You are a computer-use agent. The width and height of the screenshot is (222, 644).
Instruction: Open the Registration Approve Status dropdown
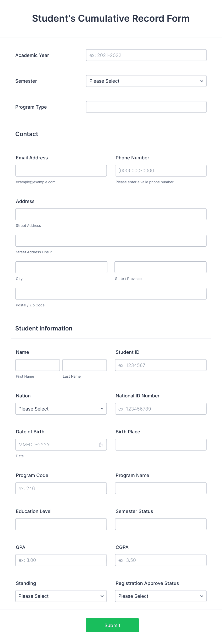click(161, 596)
